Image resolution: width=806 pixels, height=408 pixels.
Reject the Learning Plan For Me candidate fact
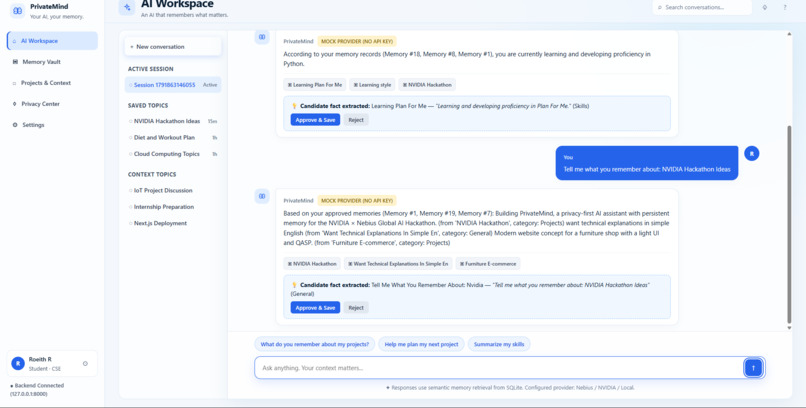click(x=356, y=120)
